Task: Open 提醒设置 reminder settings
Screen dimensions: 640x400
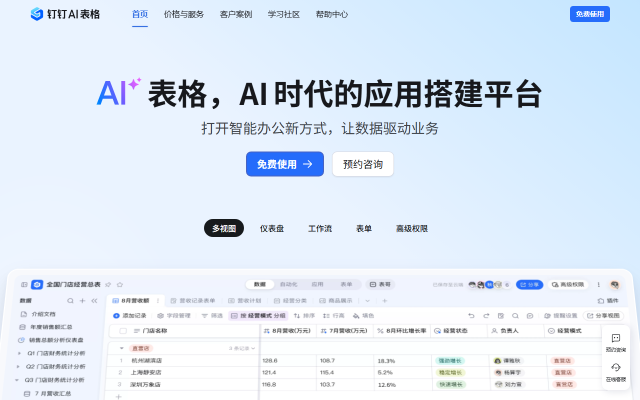Action: (x=561, y=316)
